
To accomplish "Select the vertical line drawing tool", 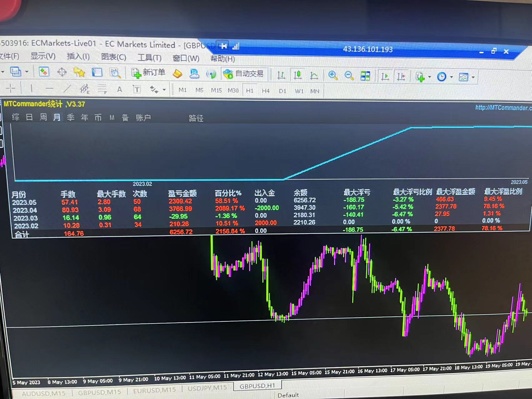I will click(x=31, y=88).
